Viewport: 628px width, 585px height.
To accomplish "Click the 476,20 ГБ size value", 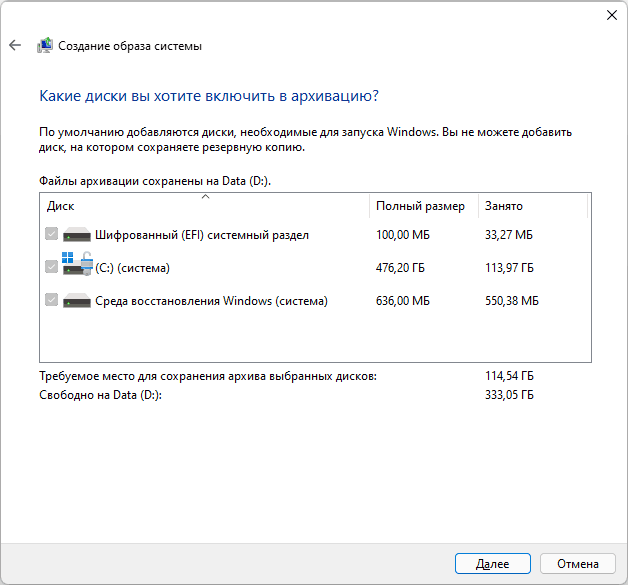I will click(400, 267).
